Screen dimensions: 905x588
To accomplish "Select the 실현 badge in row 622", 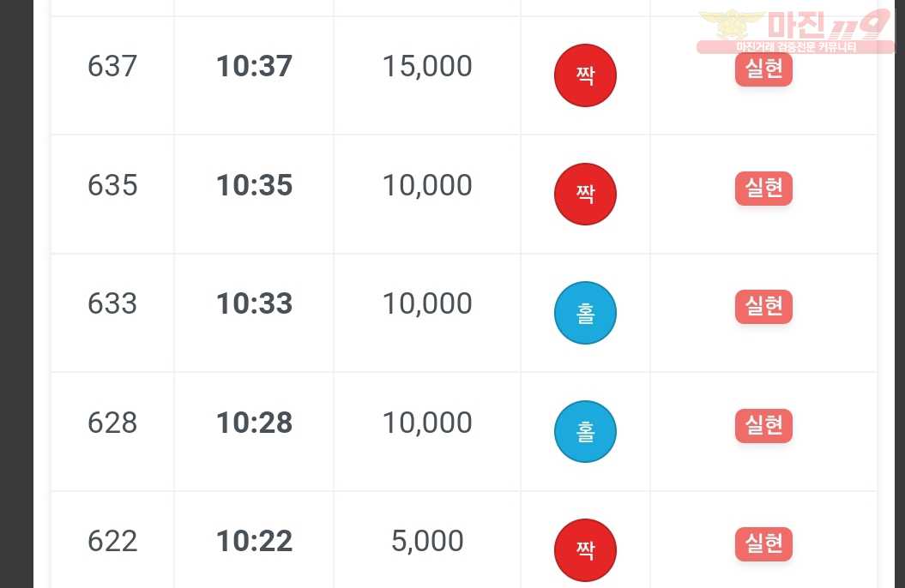I will 763,545.
